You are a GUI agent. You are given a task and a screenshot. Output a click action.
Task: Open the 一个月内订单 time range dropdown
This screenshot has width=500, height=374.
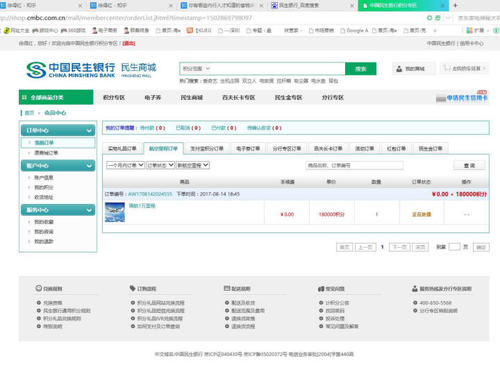pyautogui.click(x=125, y=165)
